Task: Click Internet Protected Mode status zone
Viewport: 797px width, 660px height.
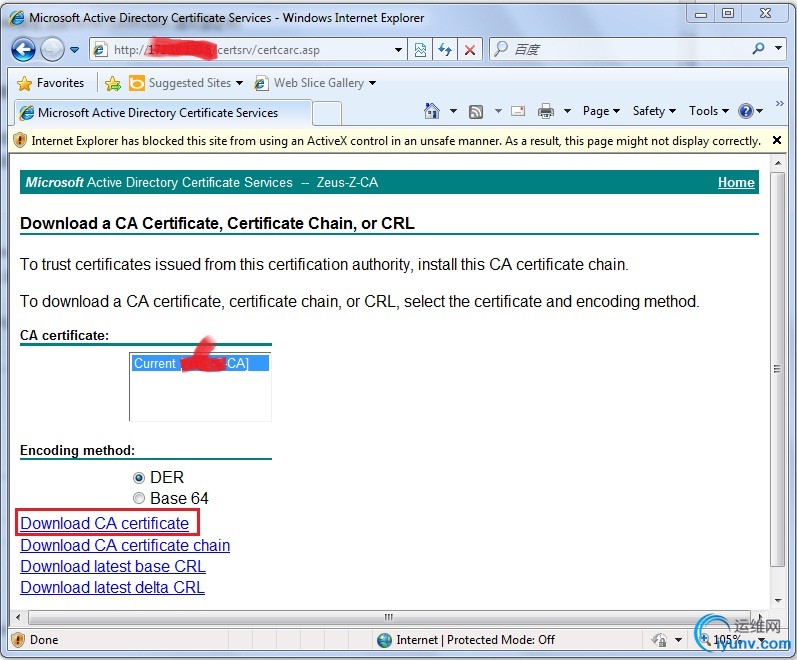Action: pyautogui.click(x=466, y=640)
